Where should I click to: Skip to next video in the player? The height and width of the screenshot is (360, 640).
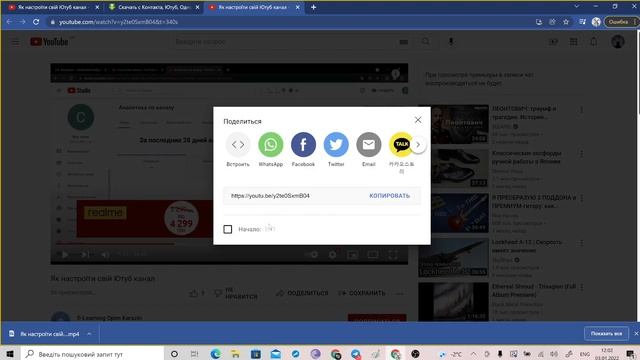85,255
